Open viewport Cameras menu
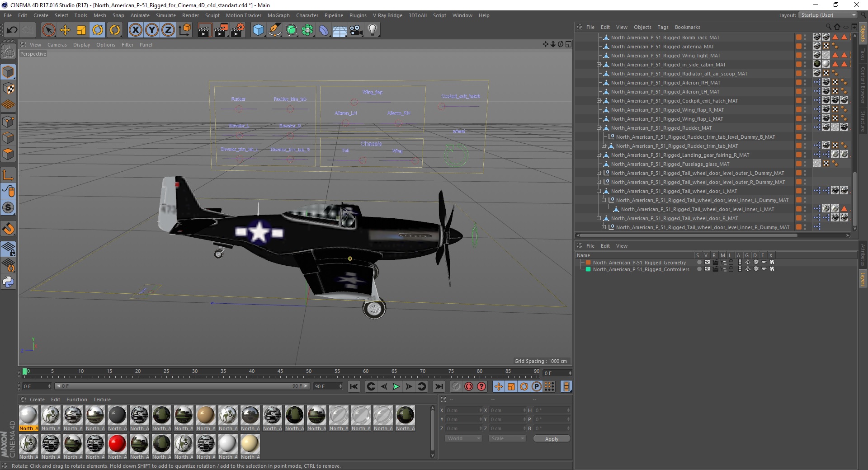This screenshot has height=470, width=868. pos(57,45)
